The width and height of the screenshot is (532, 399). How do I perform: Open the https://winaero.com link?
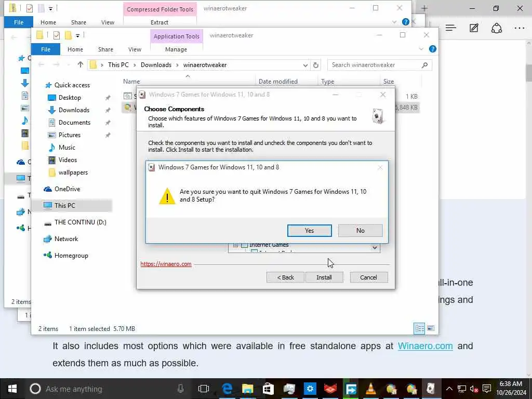pos(166,264)
